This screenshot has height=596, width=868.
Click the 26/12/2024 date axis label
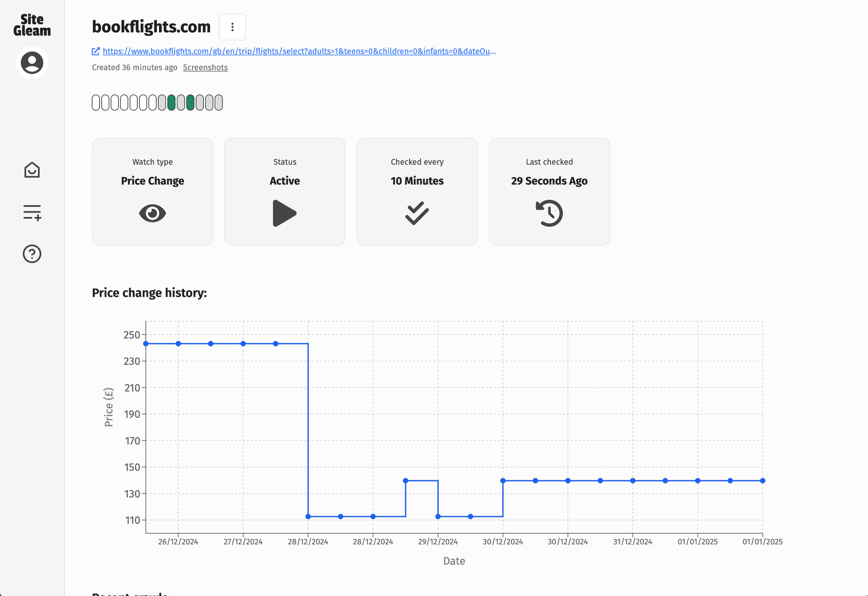tap(178, 542)
